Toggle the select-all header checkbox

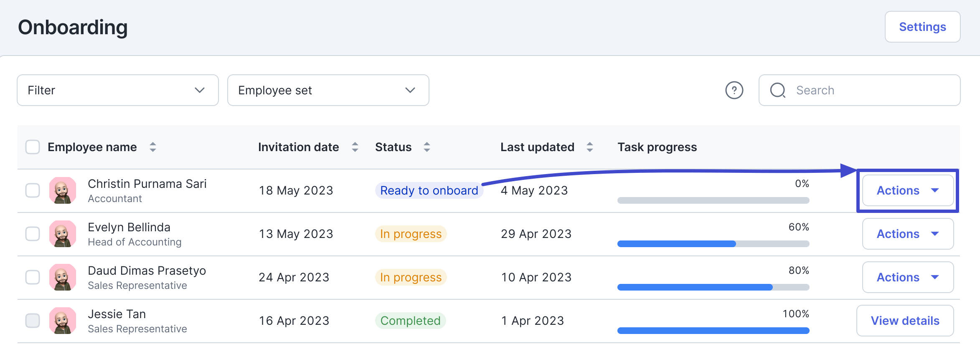33,147
